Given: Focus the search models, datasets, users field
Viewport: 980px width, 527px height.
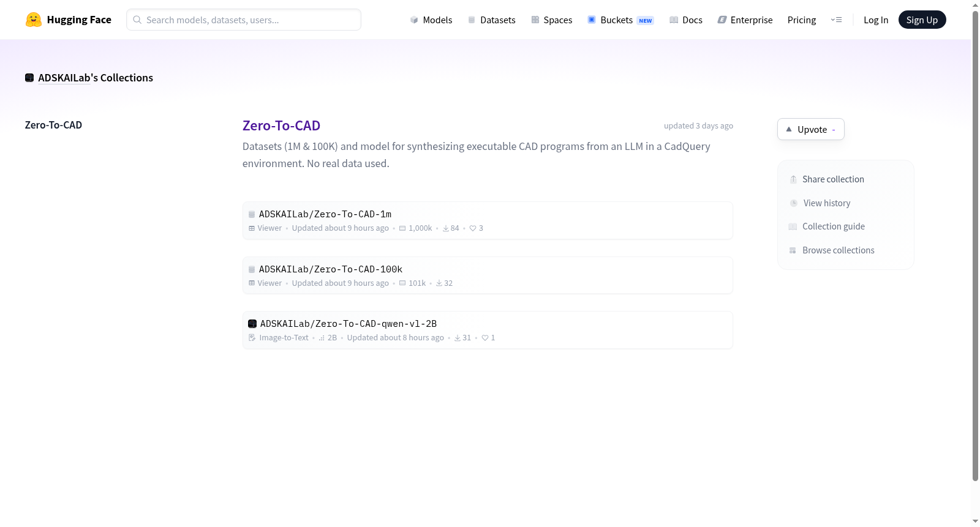Looking at the screenshot, I should point(244,20).
